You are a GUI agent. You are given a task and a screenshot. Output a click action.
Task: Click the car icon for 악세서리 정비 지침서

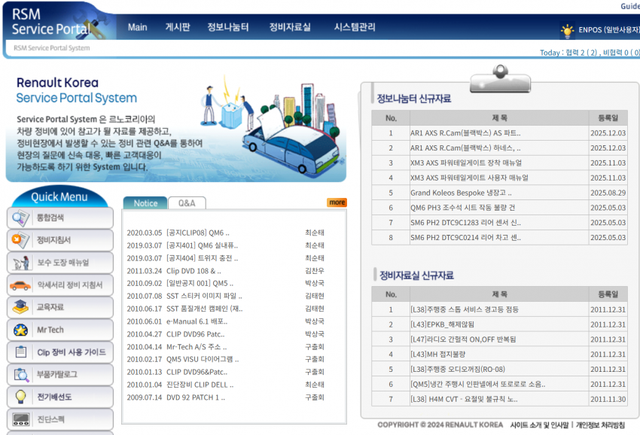tap(20, 285)
